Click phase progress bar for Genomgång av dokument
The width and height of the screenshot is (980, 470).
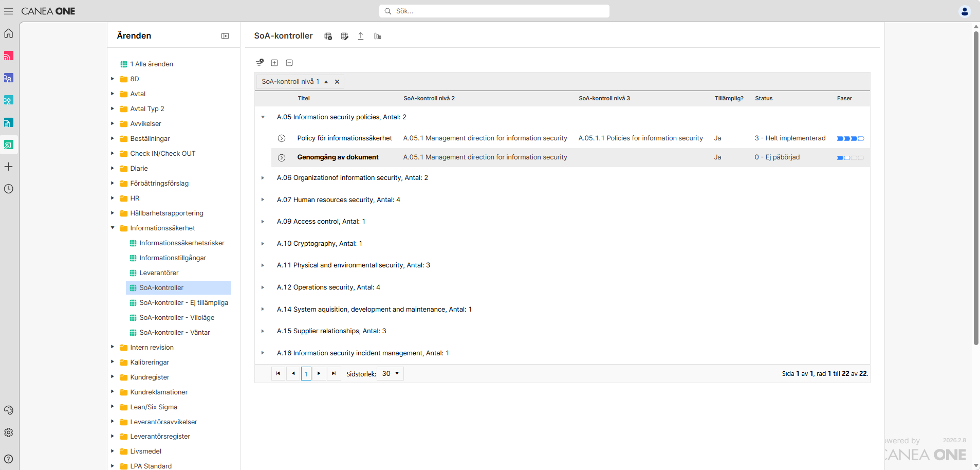(x=850, y=158)
